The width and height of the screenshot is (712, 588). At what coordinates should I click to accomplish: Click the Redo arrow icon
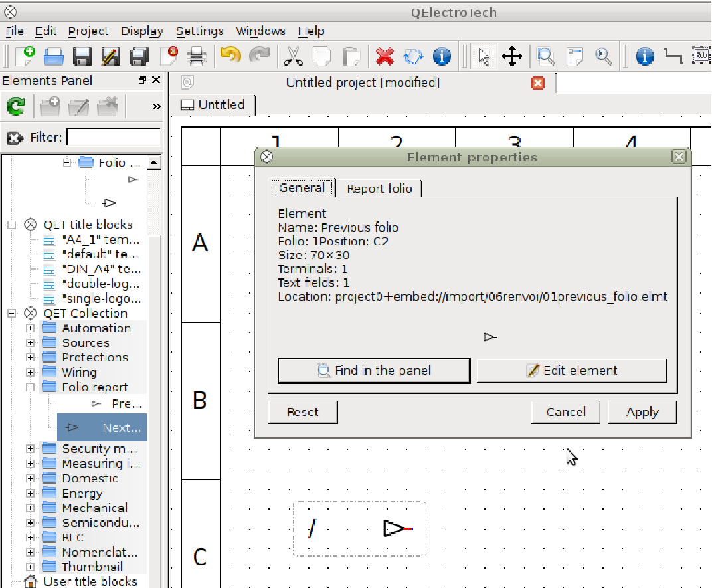259,55
